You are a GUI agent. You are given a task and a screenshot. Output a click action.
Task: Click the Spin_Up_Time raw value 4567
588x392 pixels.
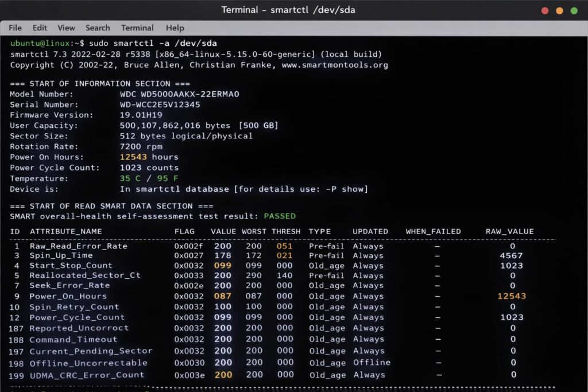tap(511, 256)
